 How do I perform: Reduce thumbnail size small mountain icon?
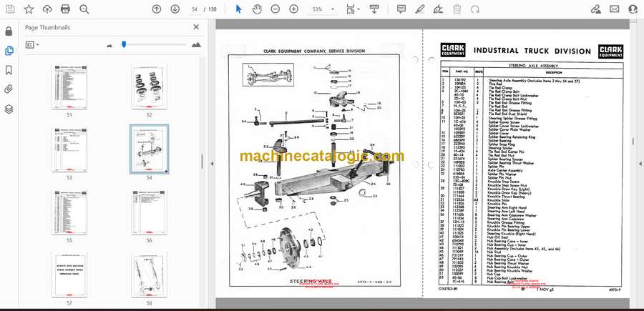tap(109, 45)
